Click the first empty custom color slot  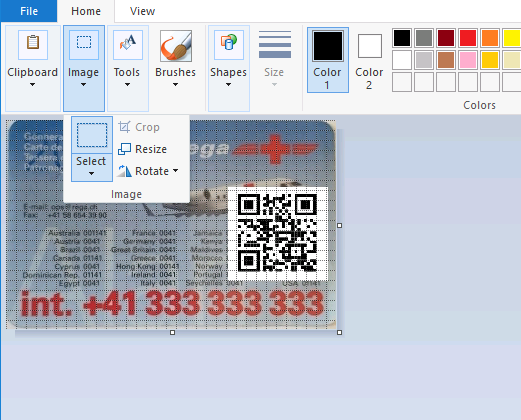coord(402,82)
